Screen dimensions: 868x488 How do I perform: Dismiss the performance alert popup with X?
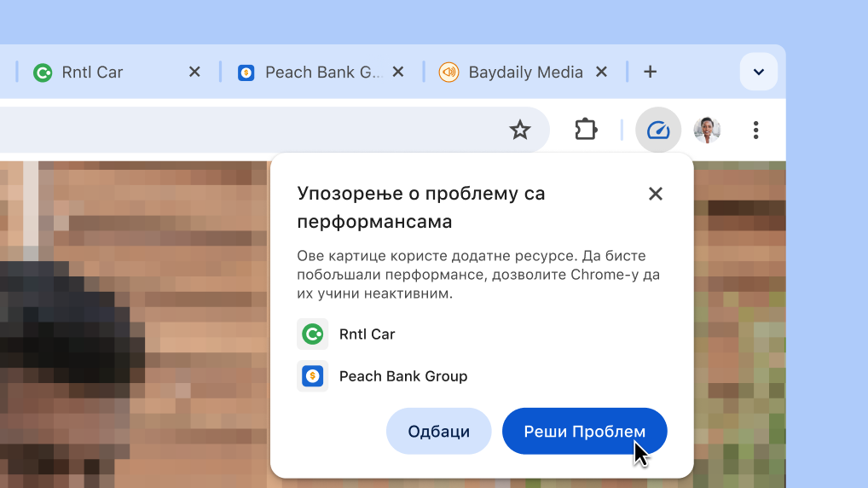655,194
